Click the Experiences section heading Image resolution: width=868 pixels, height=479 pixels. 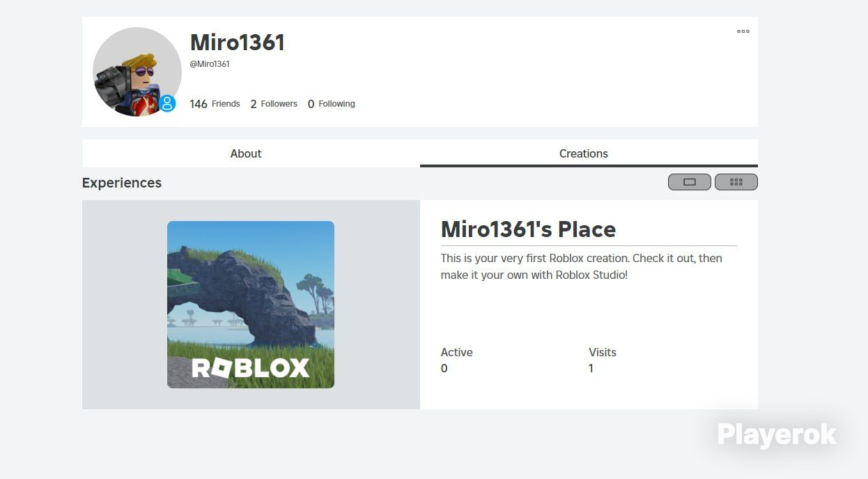tap(122, 183)
